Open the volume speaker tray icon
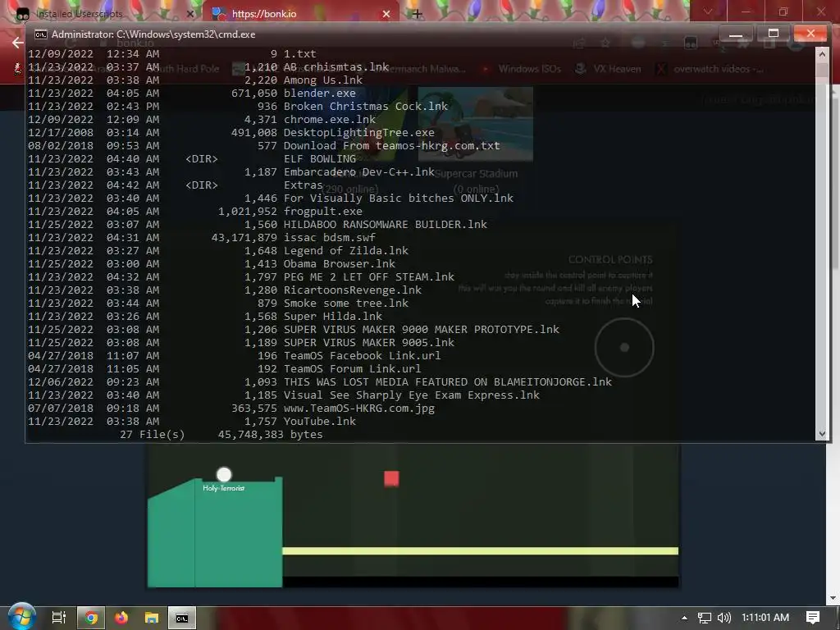This screenshot has width=840, height=630. coord(724,618)
